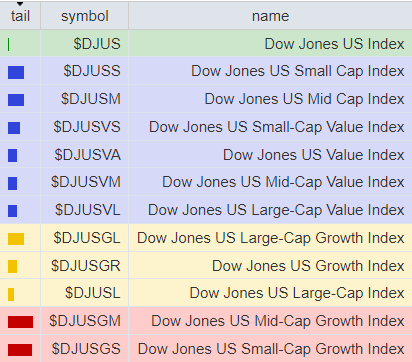Click the symbol column header
The image size is (412, 362).
85,16
